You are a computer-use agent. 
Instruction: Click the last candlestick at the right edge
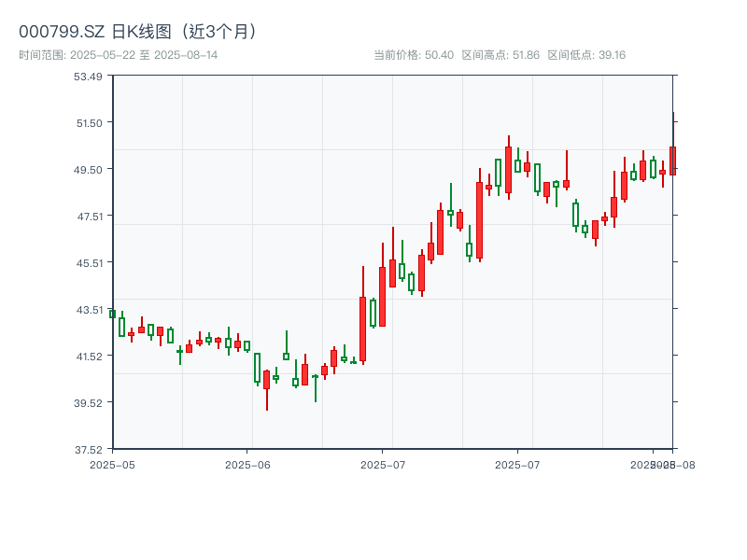(x=672, y=161)
